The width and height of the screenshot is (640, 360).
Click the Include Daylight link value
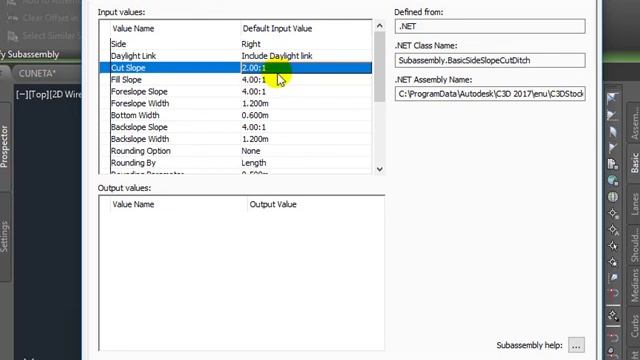pyautogui.click(x=277, y=56)
